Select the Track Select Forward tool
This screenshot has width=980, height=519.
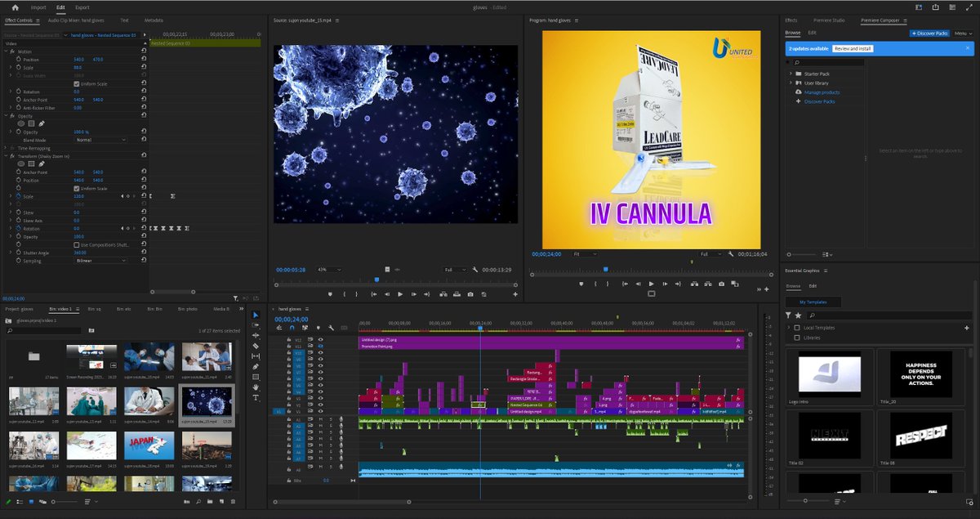point(256,325)
